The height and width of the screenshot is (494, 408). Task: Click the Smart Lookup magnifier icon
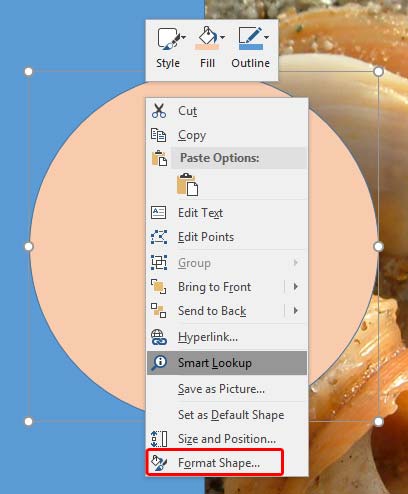159,363
